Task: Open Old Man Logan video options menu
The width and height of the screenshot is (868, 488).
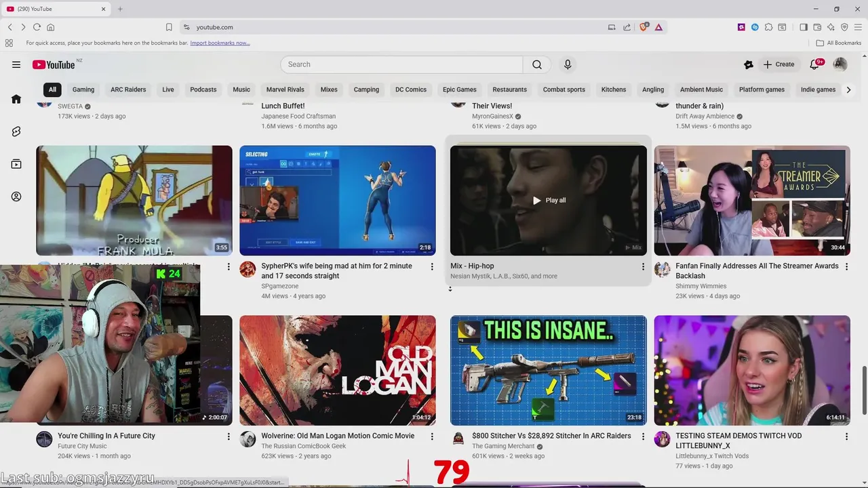Action: [432, 437]
